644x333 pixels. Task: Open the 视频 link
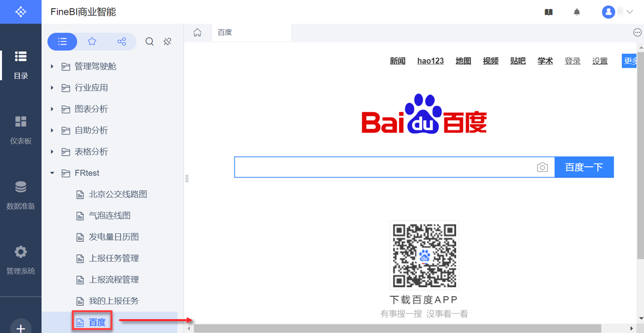(x=491, y=61)
